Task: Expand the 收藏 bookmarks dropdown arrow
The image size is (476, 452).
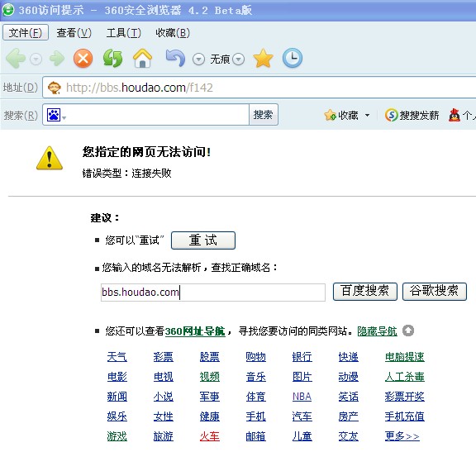Action: [x=367, y=116]
